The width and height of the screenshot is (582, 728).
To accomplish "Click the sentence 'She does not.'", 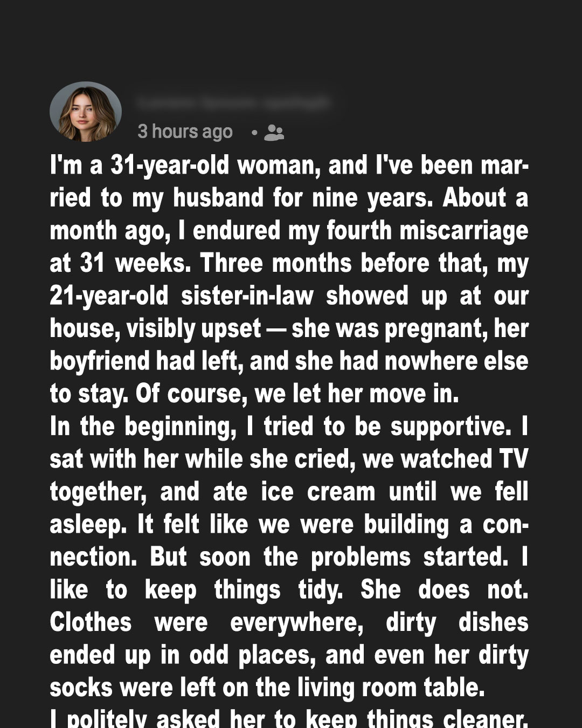I will (445, 590).
